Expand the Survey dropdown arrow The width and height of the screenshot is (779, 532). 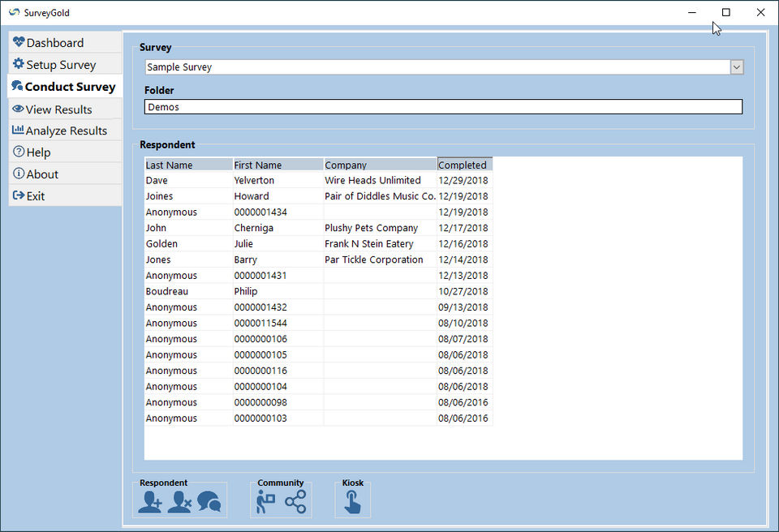736,67
